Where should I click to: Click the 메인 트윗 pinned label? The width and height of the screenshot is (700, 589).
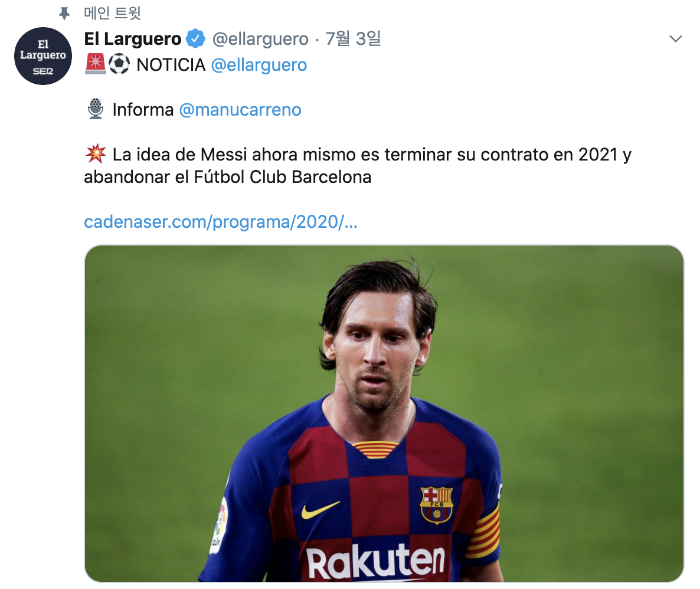(x=113, y=13)
